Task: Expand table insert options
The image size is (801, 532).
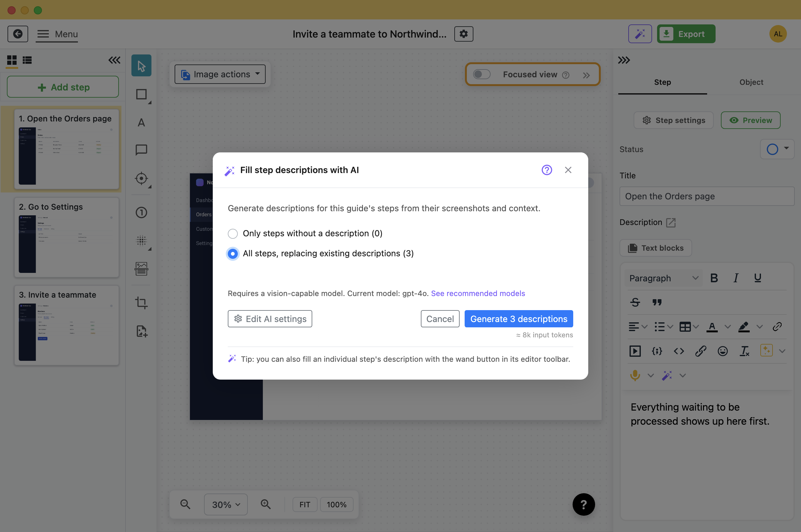Action: 696,327
